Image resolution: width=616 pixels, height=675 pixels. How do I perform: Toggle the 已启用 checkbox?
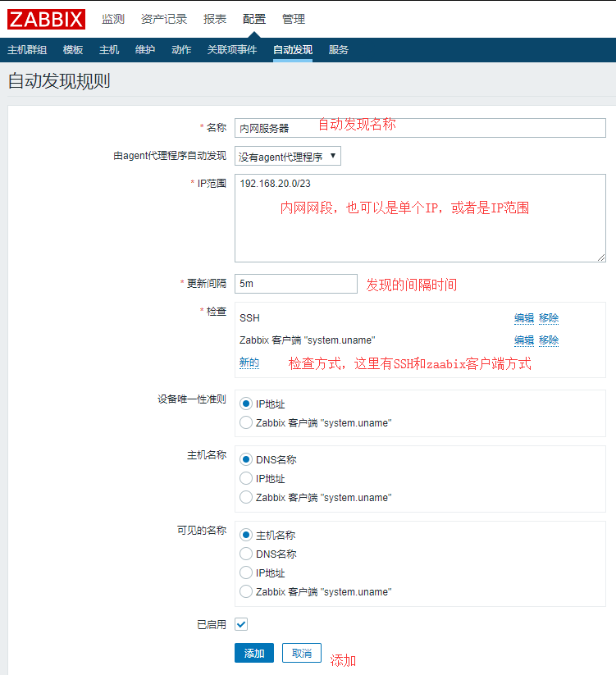coord(241,624)
